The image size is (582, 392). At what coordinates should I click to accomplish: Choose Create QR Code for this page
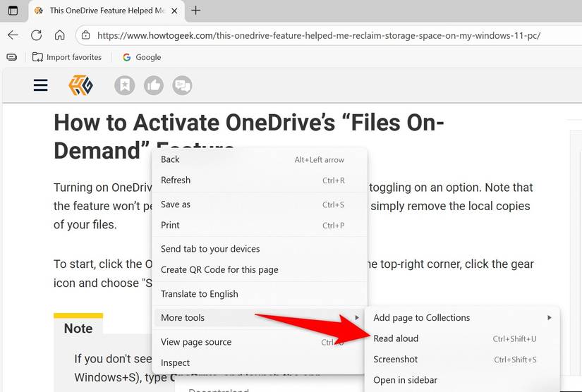(x=260, y=269)
